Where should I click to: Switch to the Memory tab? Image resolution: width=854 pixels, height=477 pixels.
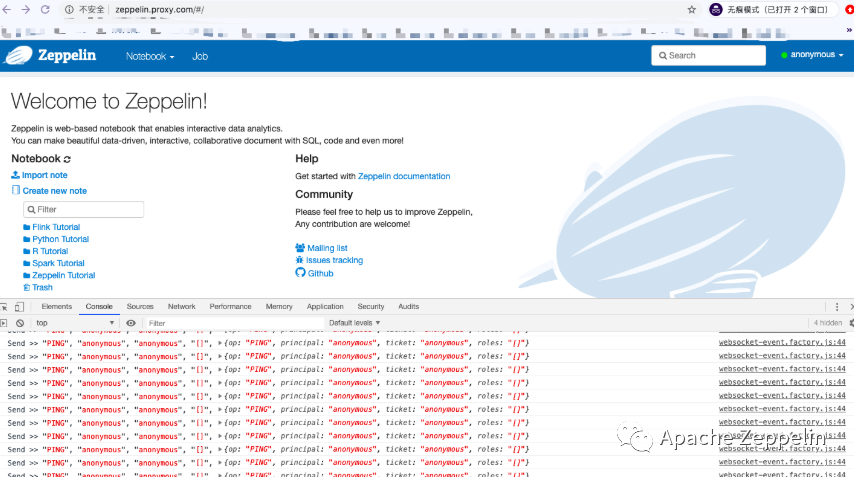[x=279, y=307]
